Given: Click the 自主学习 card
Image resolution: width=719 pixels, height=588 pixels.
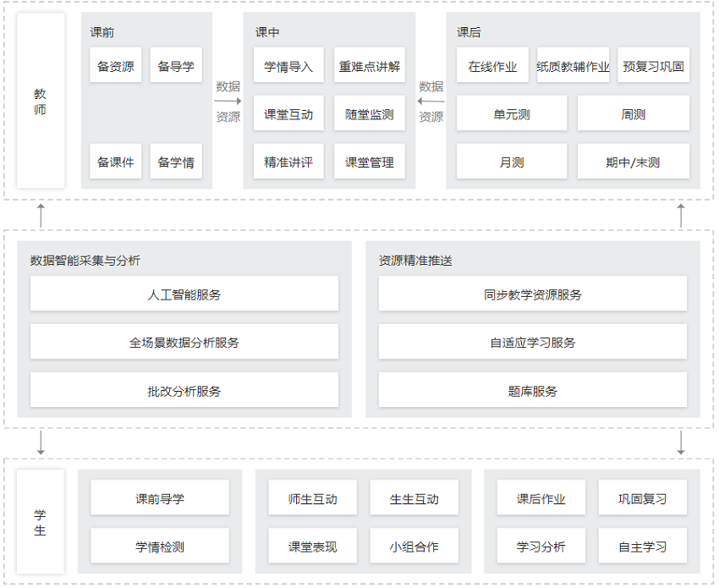Looking at the screenshot, I should (x=642, y=546).
